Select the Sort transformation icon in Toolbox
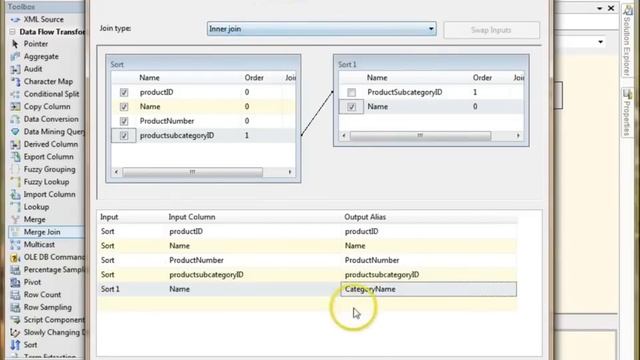Image resolution: width=640 pixels, height=360 pixels. (x=15, y=345)
